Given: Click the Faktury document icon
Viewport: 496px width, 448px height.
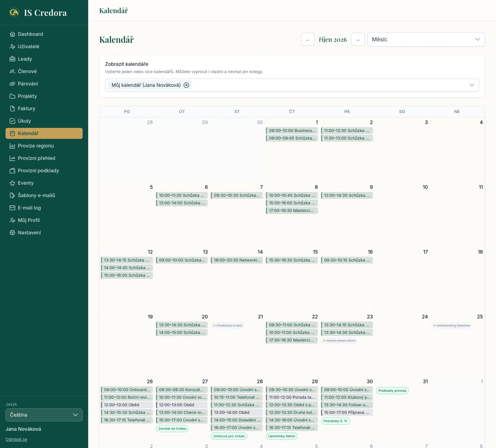Looking at the screenshot, I should click(x=12, y=108).
